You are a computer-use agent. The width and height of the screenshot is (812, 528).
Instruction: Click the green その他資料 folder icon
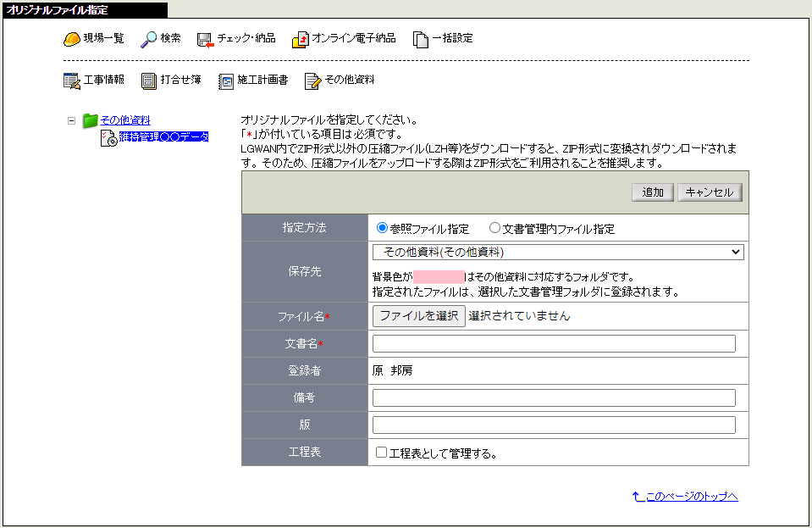[x=91, y=120]
